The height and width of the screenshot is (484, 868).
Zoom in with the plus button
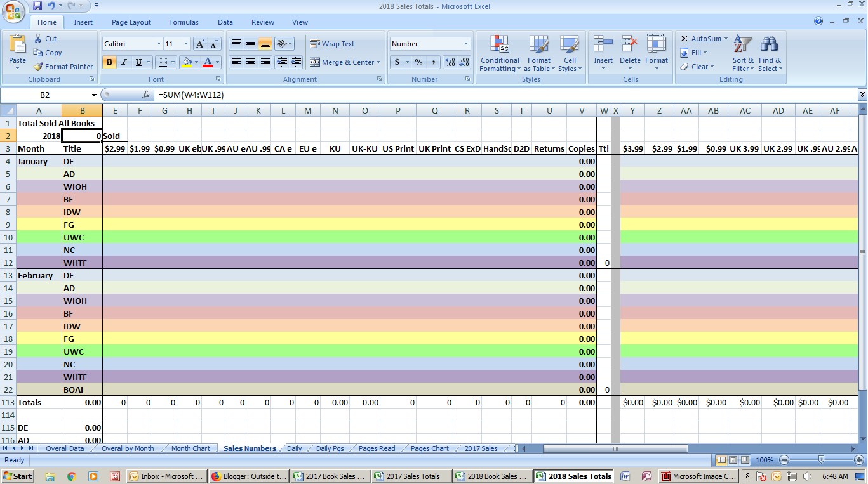click(x=858, y=460)
